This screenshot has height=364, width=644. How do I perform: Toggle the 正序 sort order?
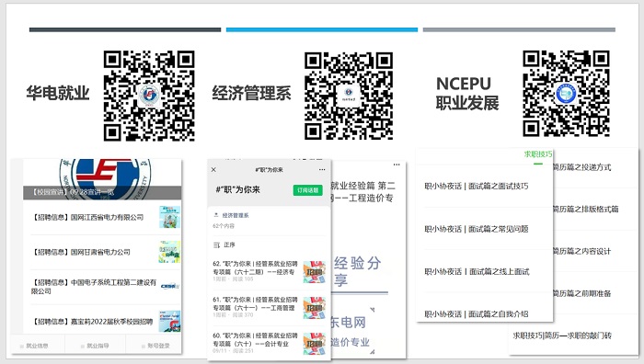224,245
